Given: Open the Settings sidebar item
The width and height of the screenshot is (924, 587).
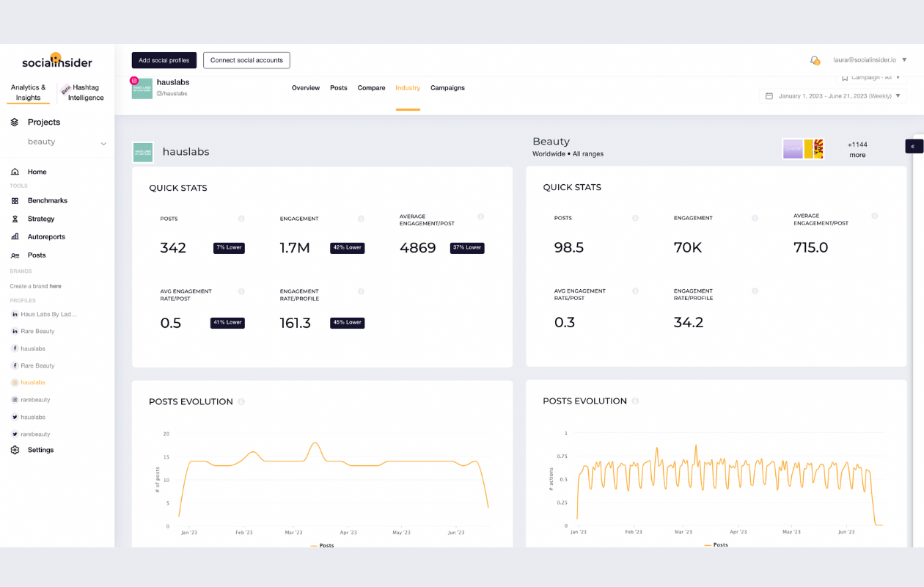Looking at the screenshot, I should (41, 450).
